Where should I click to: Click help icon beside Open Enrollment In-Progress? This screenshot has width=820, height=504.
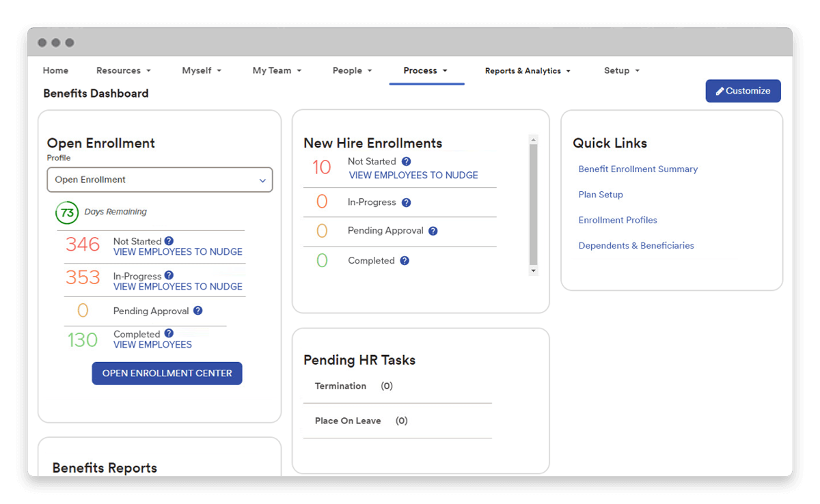pos(169,276)
